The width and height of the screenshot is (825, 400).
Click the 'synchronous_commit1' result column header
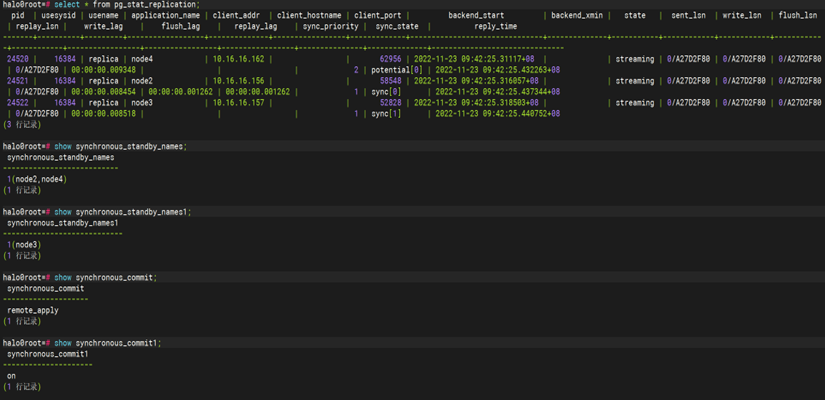[47, 354]
